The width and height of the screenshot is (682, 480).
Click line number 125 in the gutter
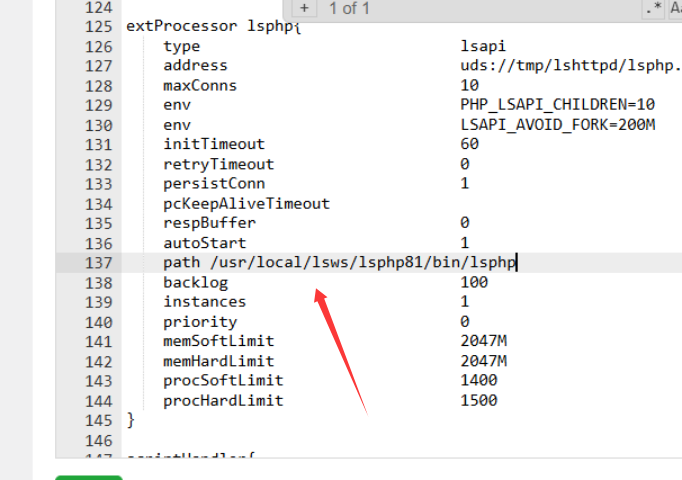click(96, 26)
